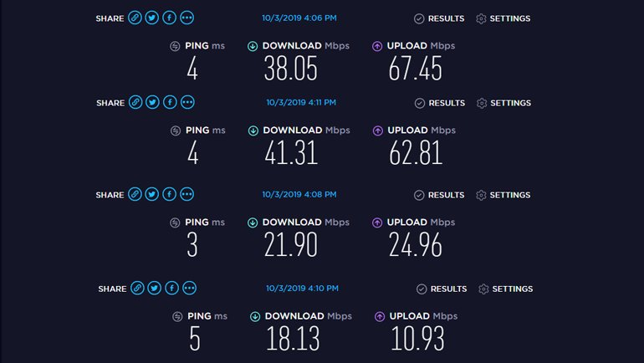644x363 pixels.
Task: Share the 4:10 PM result on Facebook
Action: click(171, 289)
